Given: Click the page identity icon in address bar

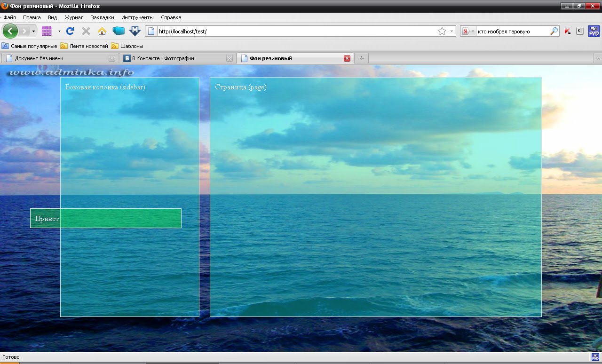Looking at the screenshot, I should 151,32.
